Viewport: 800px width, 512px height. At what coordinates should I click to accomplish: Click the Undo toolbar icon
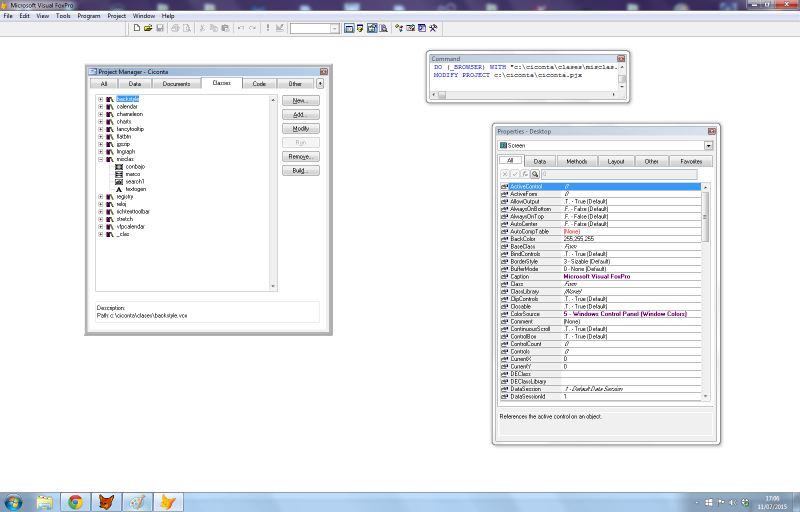[x=240, y=29]
